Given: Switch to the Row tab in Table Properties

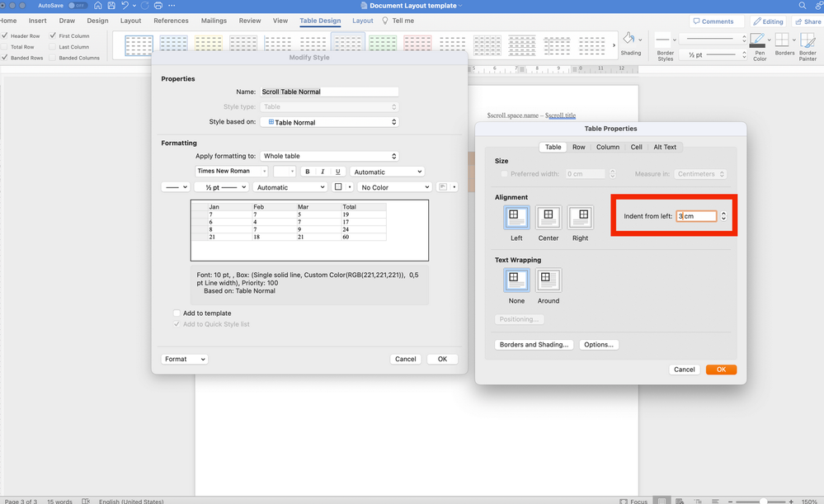Looking at the screenshot, I should pyautogui.click(x=578, y=147).
